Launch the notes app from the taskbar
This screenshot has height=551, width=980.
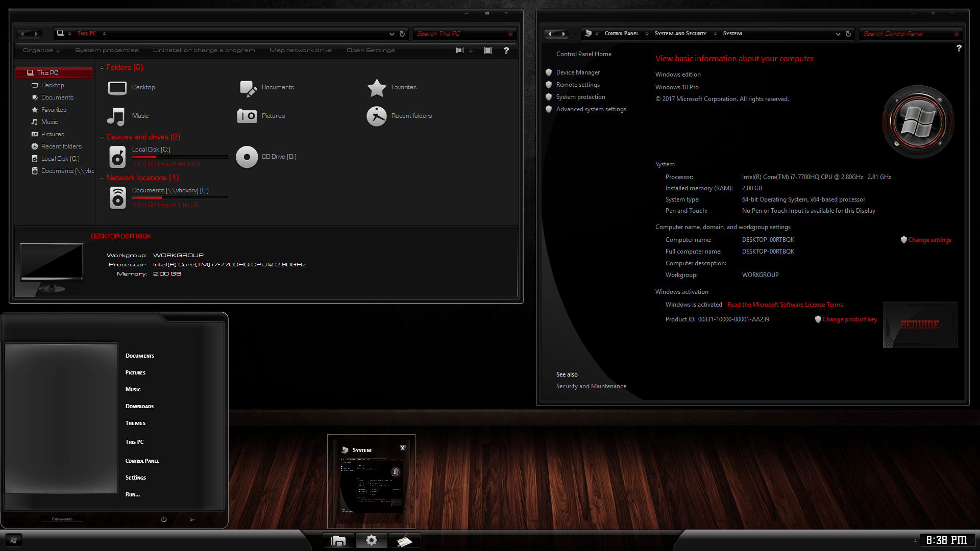pos(404,540)
